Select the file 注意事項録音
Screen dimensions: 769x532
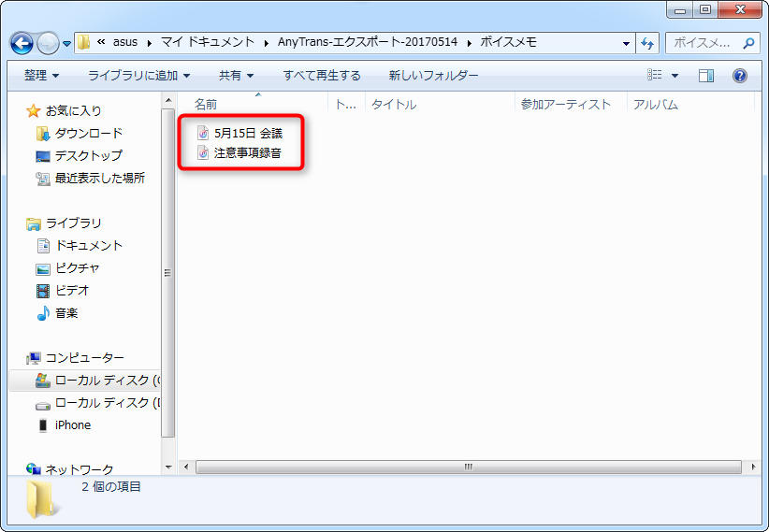click(x=248, y=153)
